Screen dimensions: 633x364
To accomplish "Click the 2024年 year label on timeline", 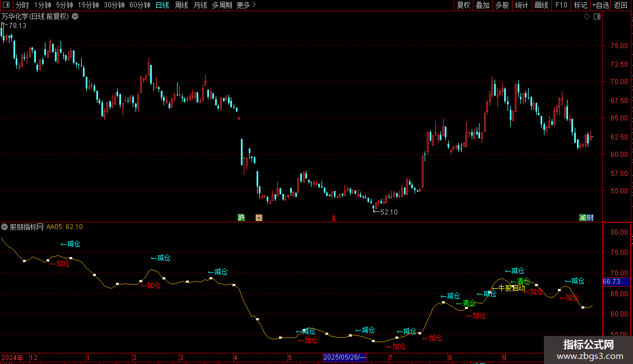I will tap(12, 357).
